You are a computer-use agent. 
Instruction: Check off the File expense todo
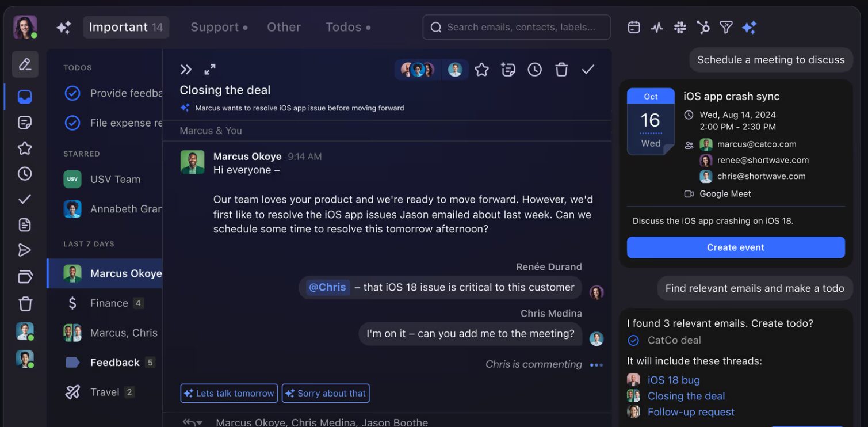[x=72, y=123]
